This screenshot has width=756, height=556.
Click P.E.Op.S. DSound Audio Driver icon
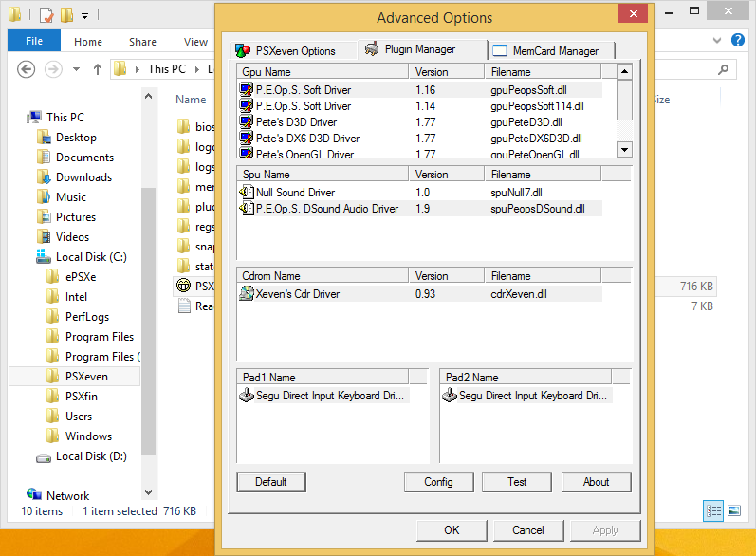click(247, 209)
